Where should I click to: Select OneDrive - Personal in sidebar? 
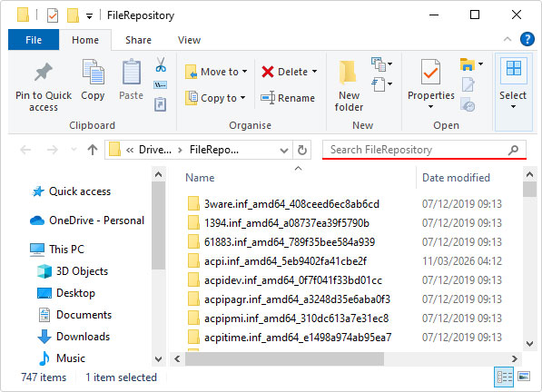[x=87, y=220]
